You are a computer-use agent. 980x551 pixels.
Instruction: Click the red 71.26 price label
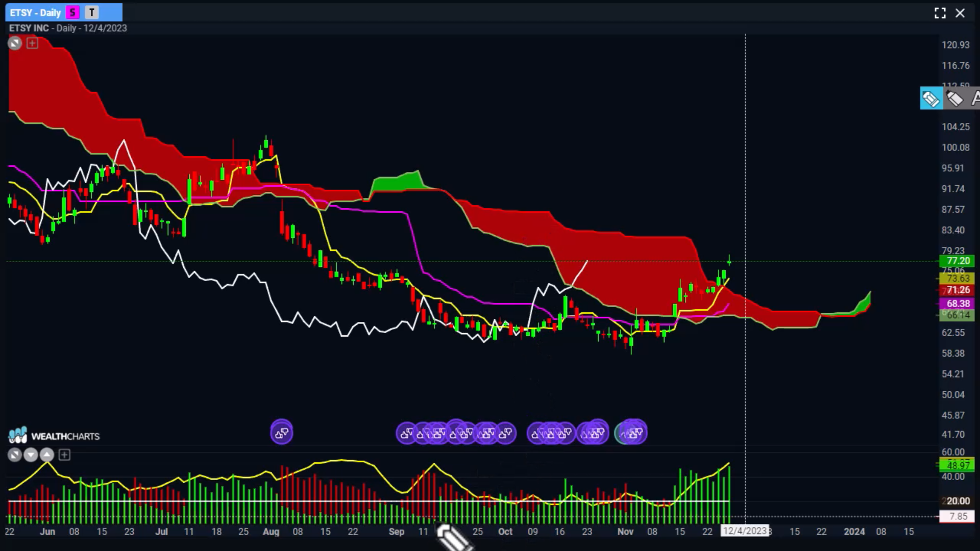957,290
